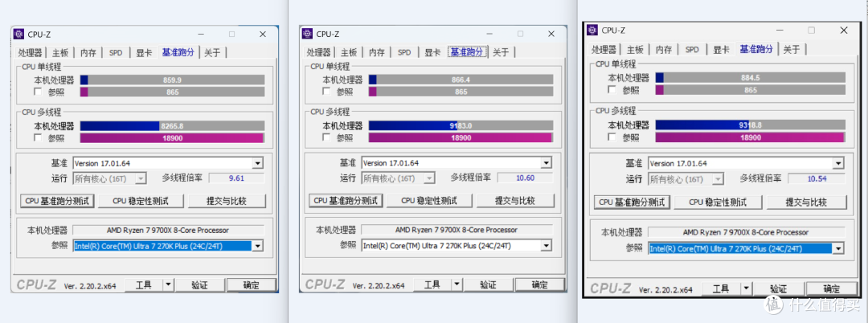Image resolution: width=868 pixels, height=323 pixels.
Task: Close the CPU-Z window showing 866.4
Action: tap(551, 34)
